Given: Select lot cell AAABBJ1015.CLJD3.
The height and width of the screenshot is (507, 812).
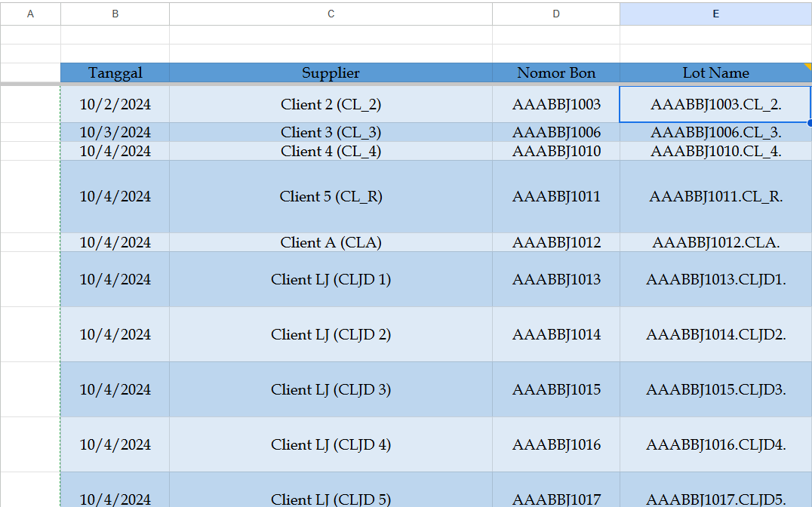Looking at the screenshot, I should click(715, 389).
